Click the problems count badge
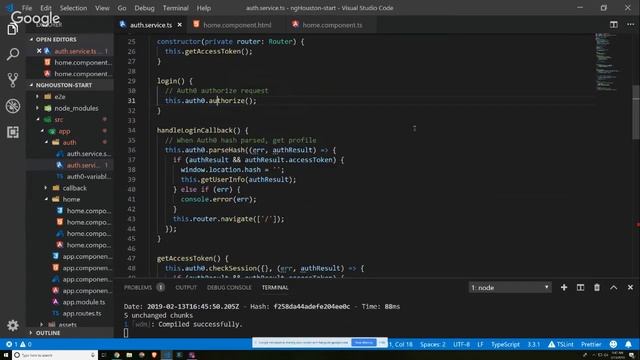The width and height of the screenshot is (640, 360). [x=161, y=287]
